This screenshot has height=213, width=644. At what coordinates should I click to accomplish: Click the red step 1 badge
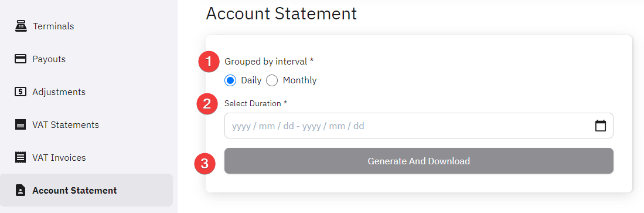click(x=209, y=62)
